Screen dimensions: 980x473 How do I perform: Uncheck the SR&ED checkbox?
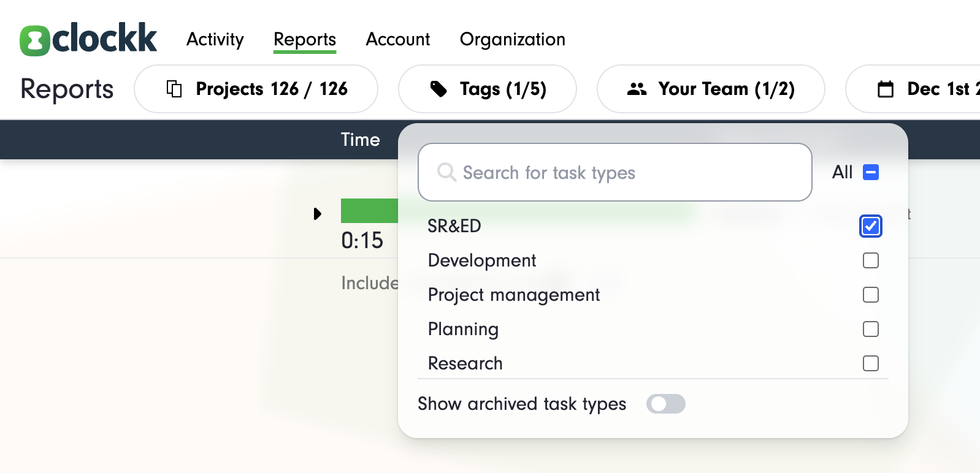pyautogui.click(x=870, y=226)
